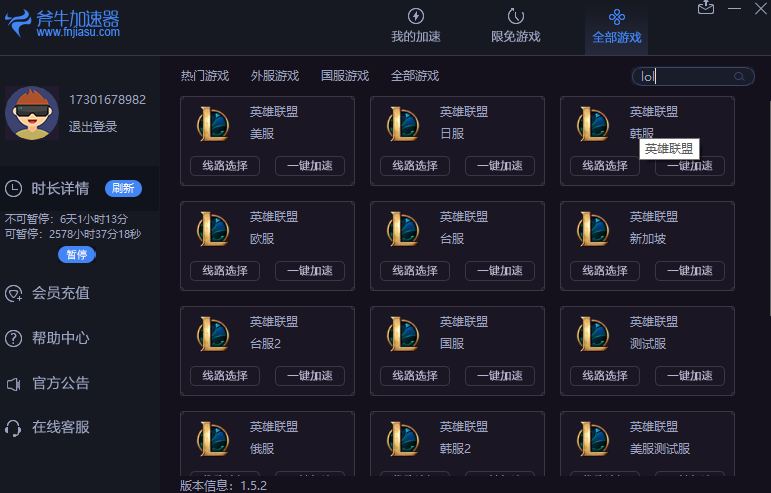Viewport: 771px width, 493px height.
Task: Click the League of Legends 美服 game icon
Action: pos(212,124)
